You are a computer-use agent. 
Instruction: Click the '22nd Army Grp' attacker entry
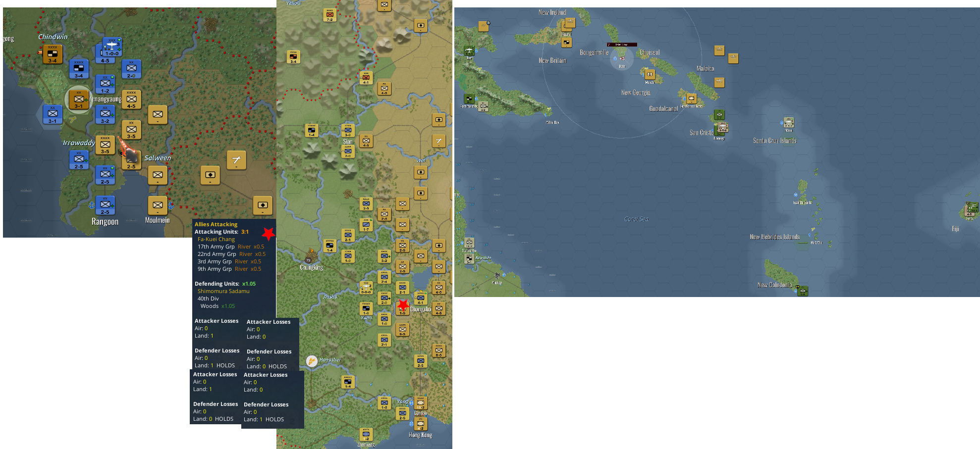pos(217,254)
